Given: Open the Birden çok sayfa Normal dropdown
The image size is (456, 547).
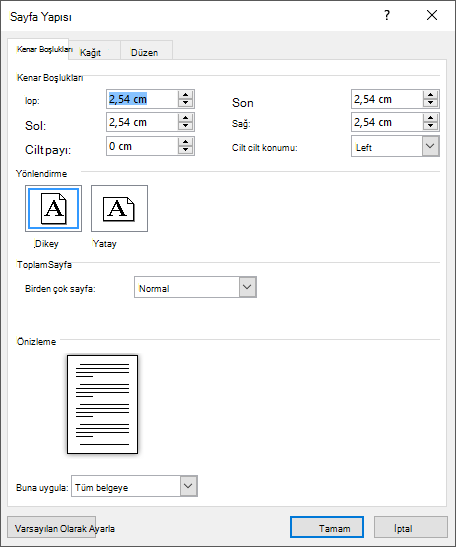Looking at the screenshot, I should (247, 287).
